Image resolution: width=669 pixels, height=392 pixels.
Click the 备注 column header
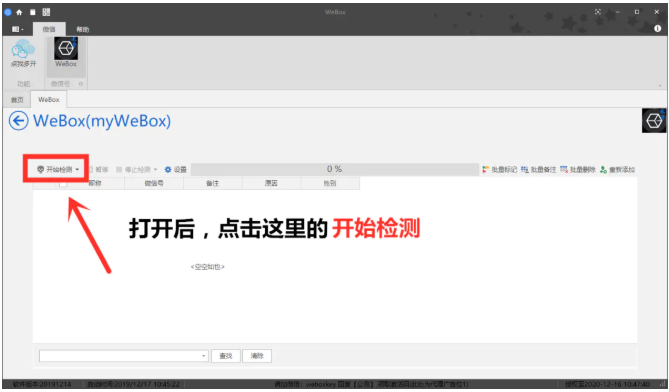point(213,183)
